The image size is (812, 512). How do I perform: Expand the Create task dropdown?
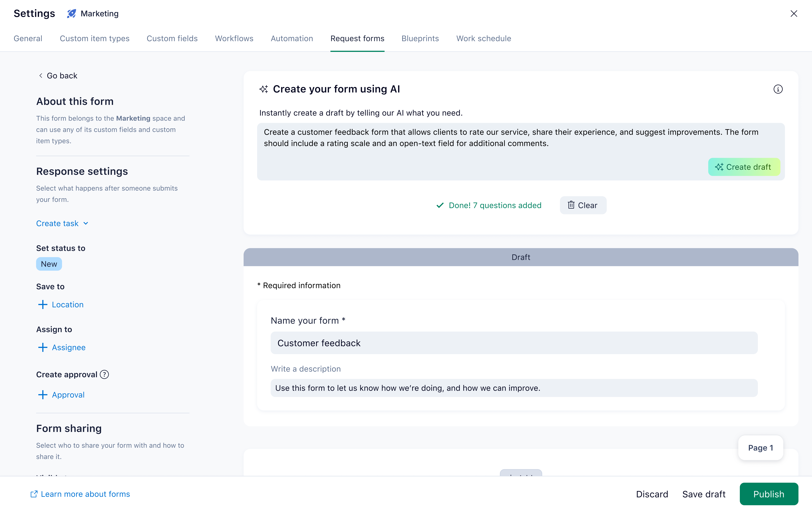62,223
